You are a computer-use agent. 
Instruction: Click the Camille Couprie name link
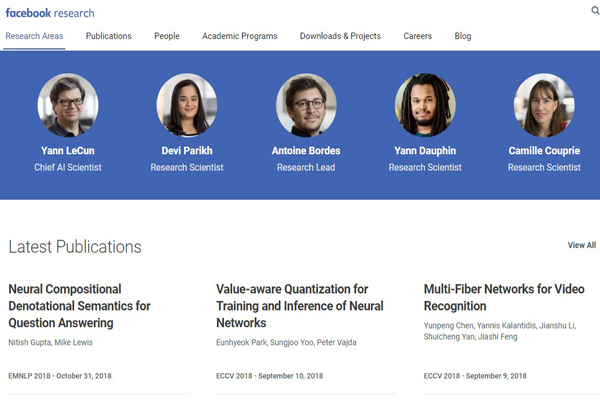tap(544, 151)
